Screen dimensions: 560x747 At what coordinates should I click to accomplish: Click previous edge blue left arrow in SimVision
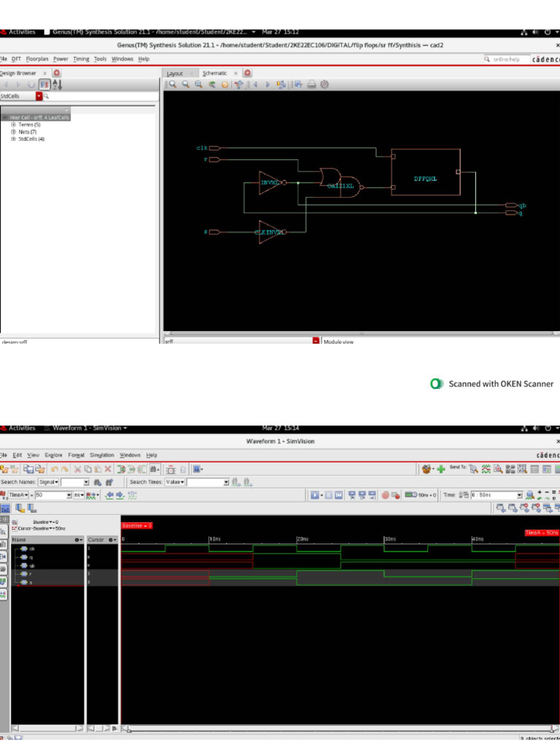109,495
